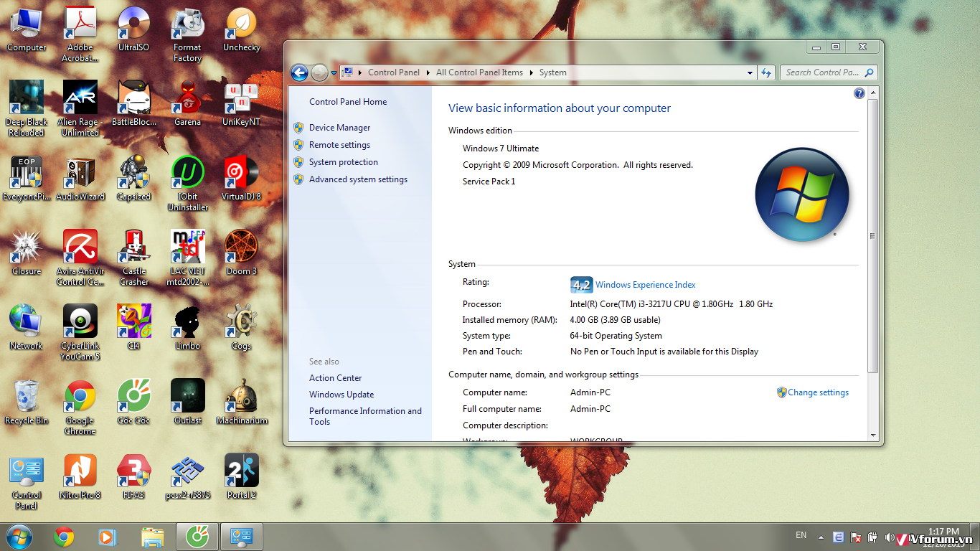Select All Control Panel Items breadcrumb
The height and width of the screenshot is (551, 980).
point(479,72)
